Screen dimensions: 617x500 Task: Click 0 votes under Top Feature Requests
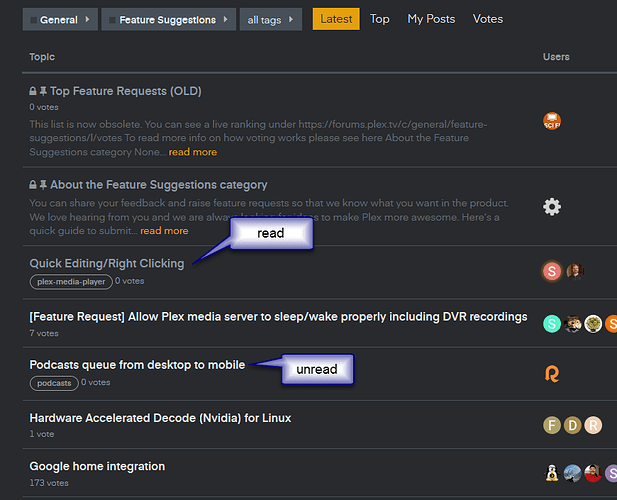pos(44,107)
